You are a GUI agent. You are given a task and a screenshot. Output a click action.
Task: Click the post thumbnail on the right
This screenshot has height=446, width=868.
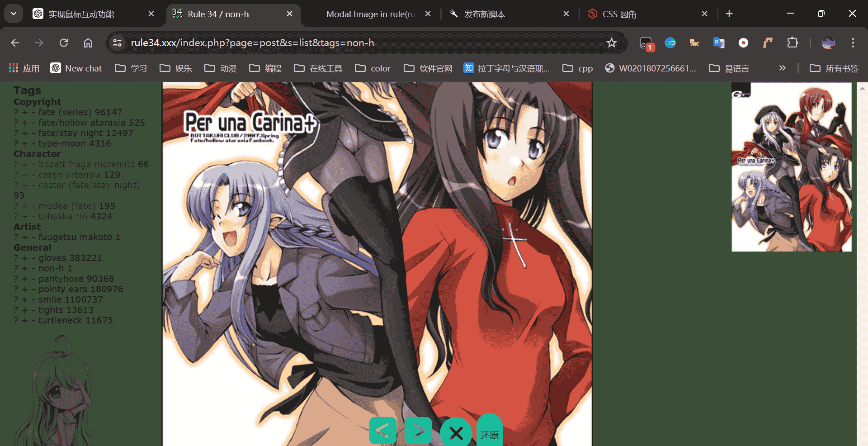(792, 167)
